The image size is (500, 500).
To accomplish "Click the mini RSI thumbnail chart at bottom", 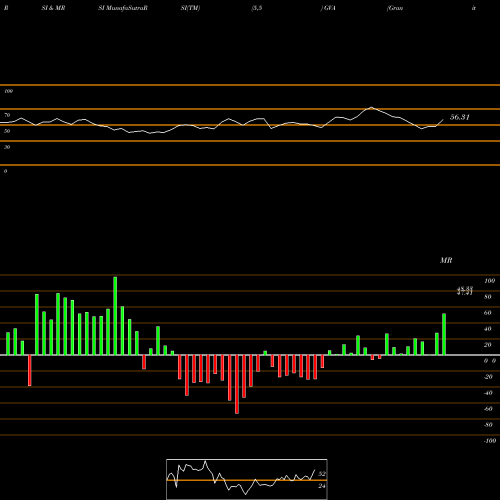I will (247, 479).
